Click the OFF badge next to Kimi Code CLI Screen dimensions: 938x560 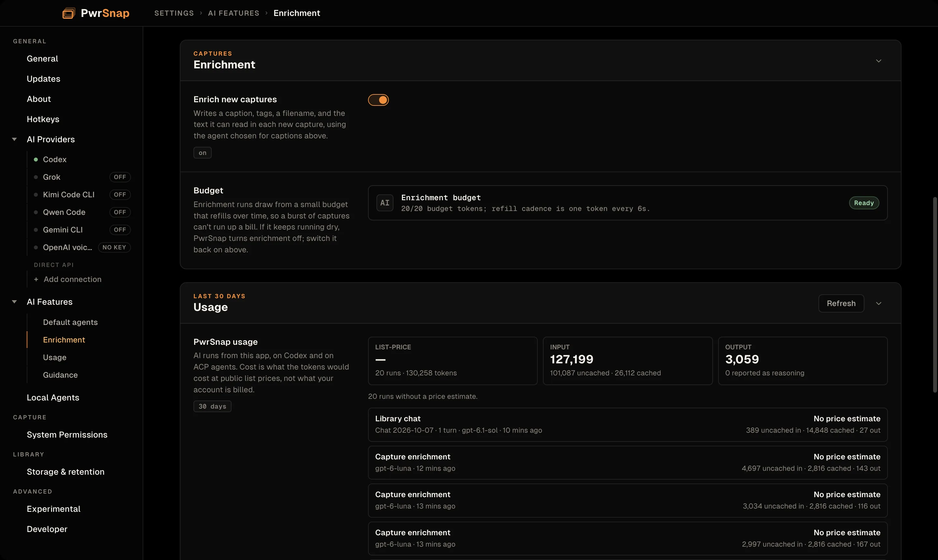(120, 195)
